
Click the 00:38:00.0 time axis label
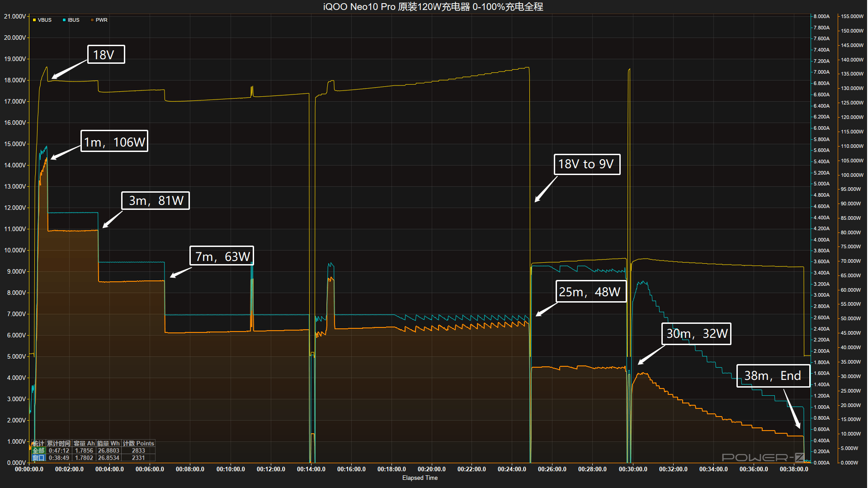click(794, 469)
